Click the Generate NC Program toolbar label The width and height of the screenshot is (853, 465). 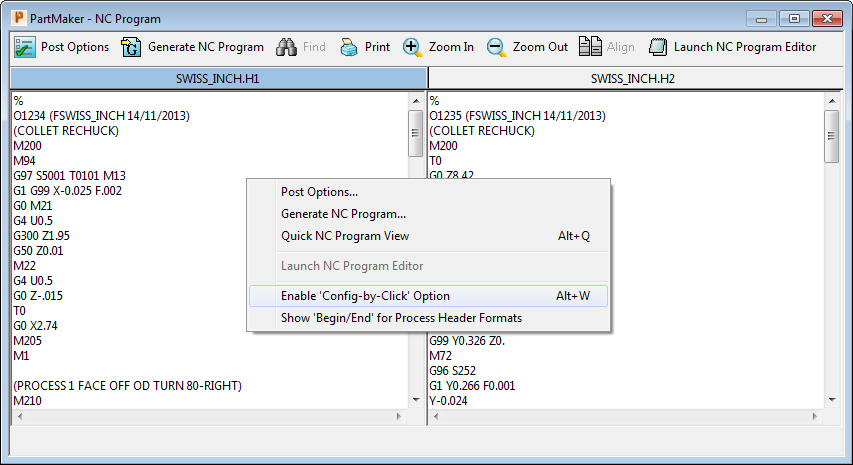click(x=206, y=47)
